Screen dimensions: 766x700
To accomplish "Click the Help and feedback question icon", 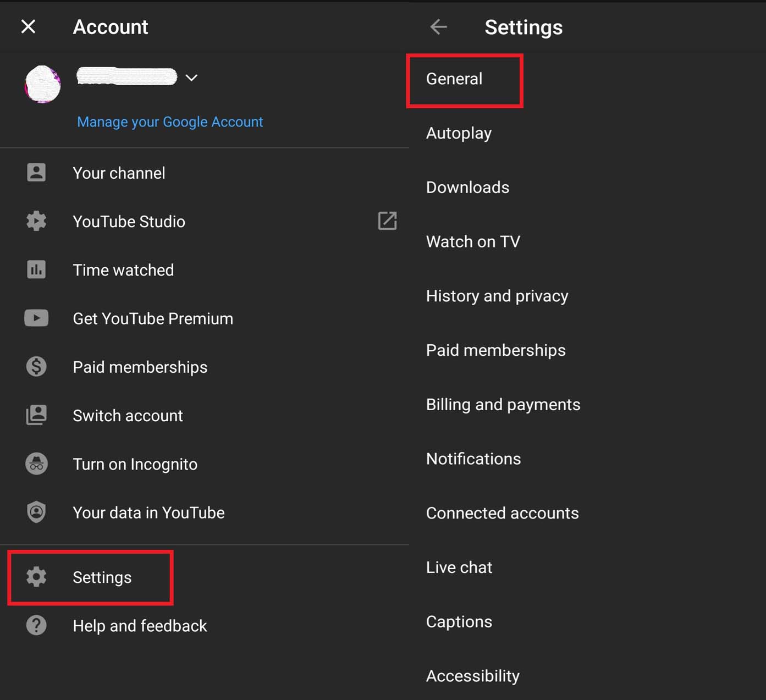I will (x=36, y=625).
